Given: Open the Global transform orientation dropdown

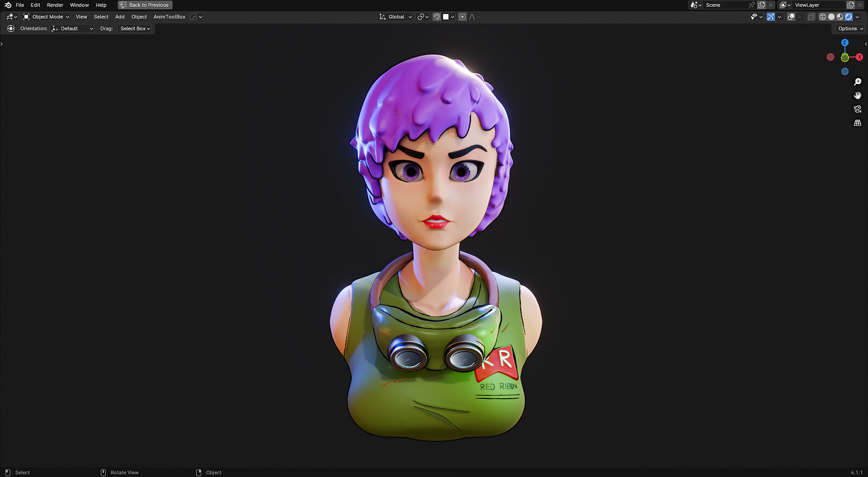Looking at the screenshot, I should coord(395,17).
